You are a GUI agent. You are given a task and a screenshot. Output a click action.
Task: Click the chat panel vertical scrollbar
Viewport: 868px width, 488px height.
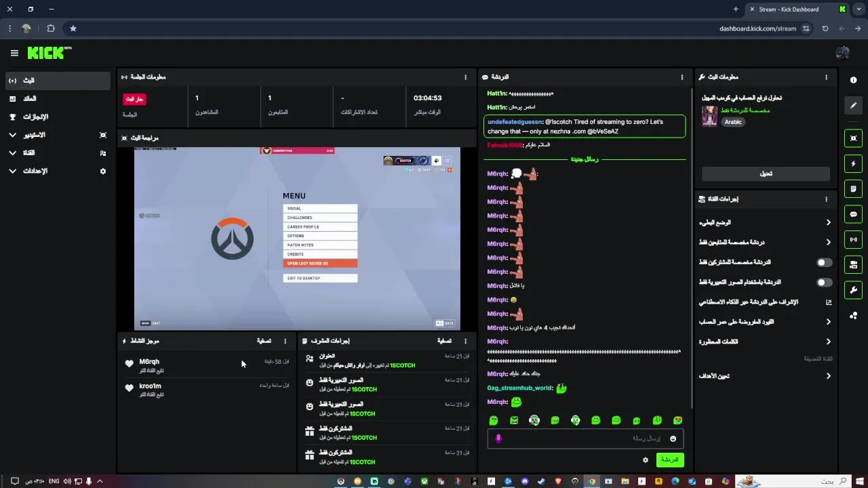(x=691, y=247)
